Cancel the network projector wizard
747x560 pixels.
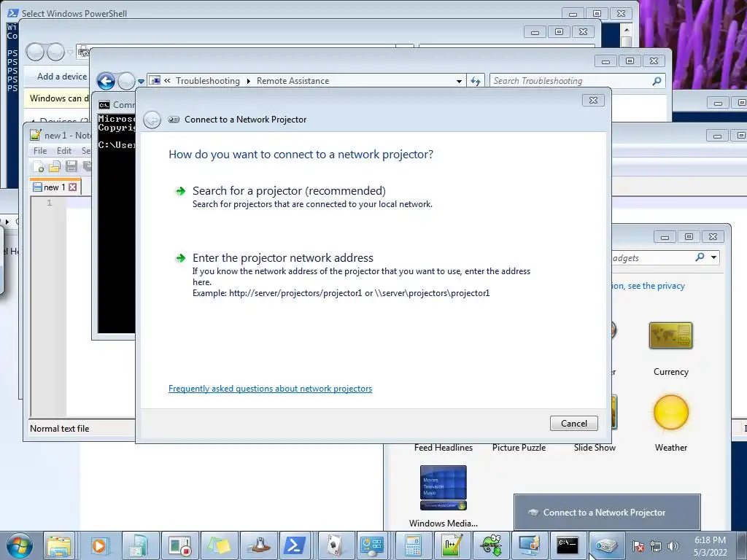573,424
